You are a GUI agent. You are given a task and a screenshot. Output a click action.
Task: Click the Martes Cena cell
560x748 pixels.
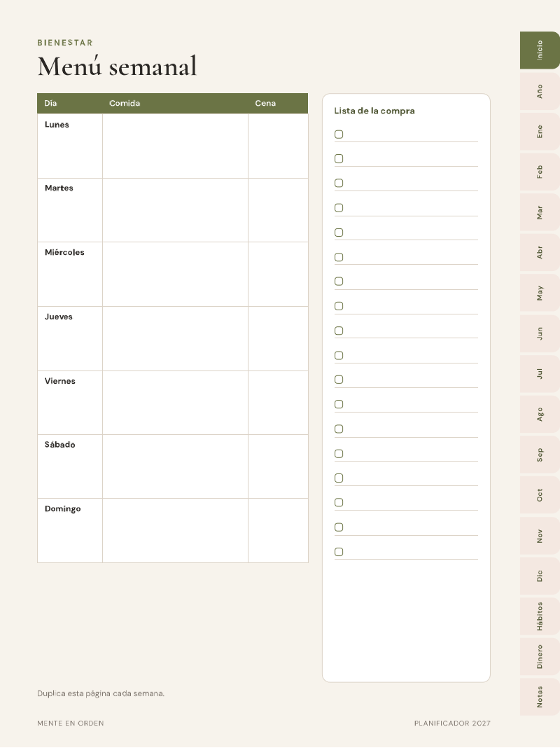tap(279, 210)
